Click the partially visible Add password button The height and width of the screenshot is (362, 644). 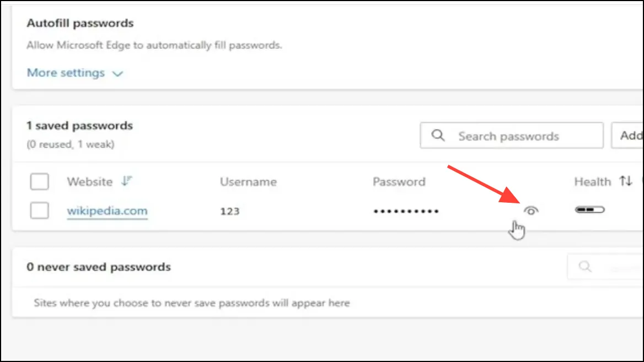click(627, 136)
